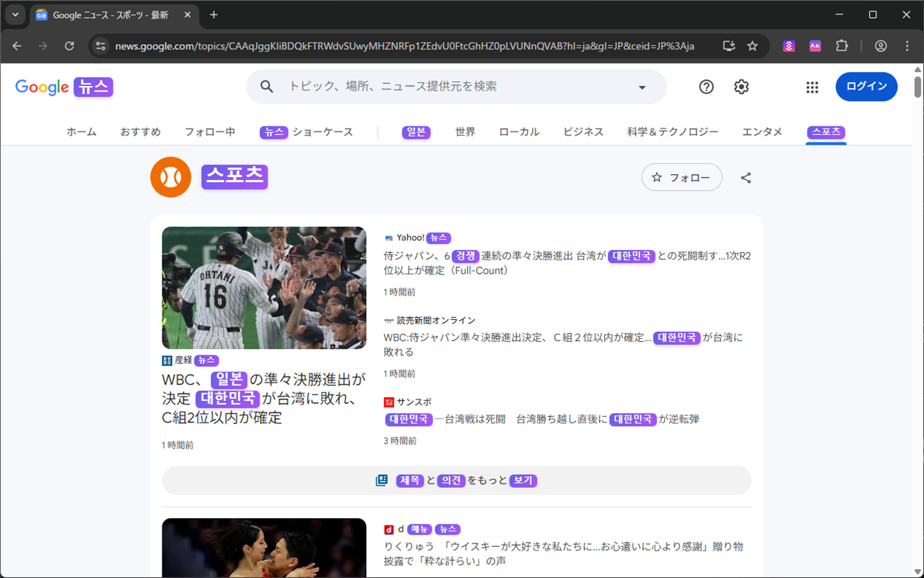This screenshot has width=924, height=578.
Task: Share the スポーツ topic via the share icon
Action: 745,177
